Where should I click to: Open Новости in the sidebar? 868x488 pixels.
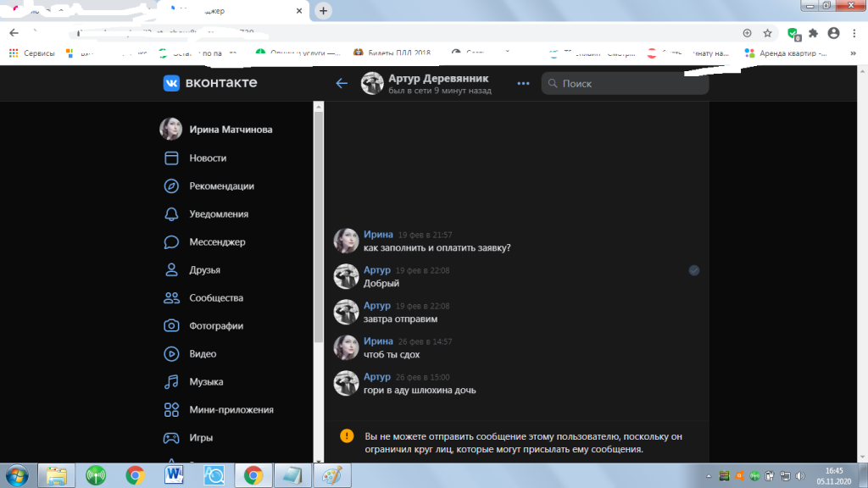pyautogui.click(x=208, y=158)
